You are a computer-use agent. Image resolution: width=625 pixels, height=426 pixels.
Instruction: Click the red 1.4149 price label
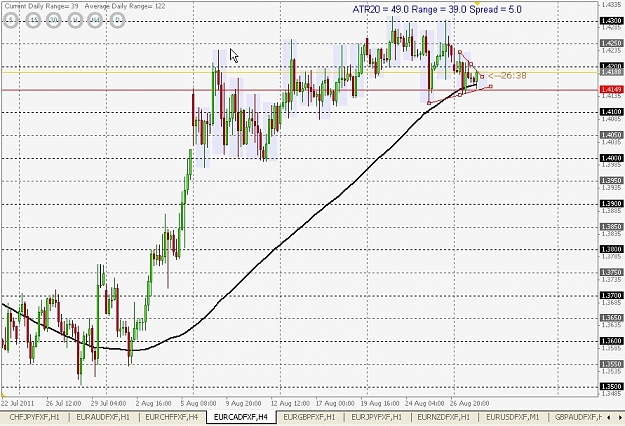pos(611,90)
